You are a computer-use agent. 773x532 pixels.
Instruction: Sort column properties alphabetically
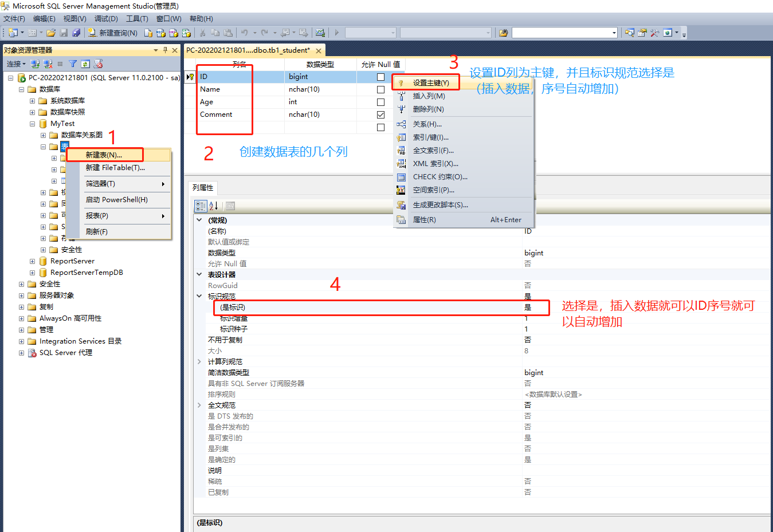[214, 206]
